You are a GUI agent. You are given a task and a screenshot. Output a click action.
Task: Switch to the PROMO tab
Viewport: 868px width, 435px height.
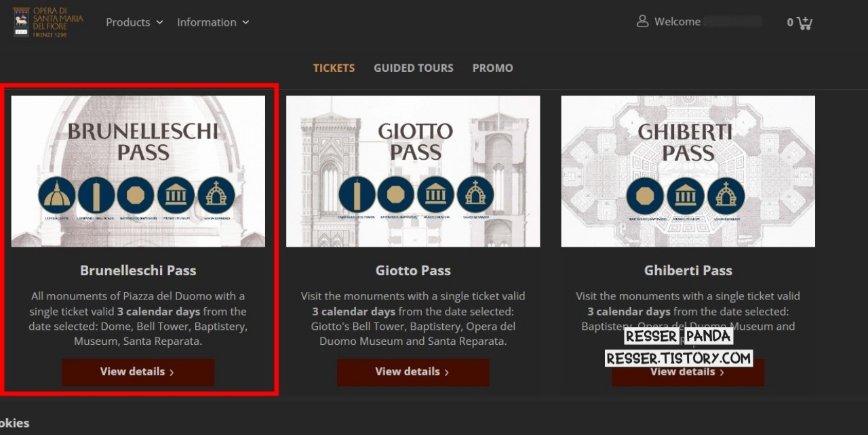493,68
